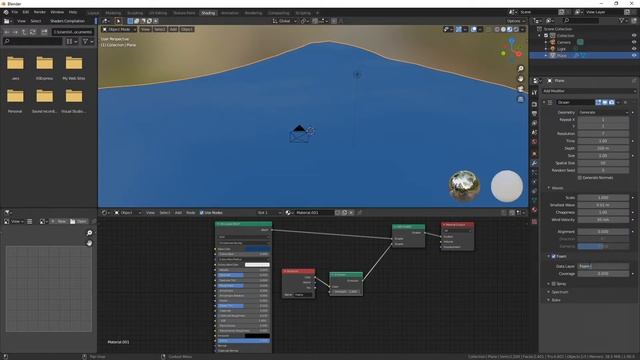Select solid viewport shading mode
This screenshot has height=360, width=640.
point(503,29)
